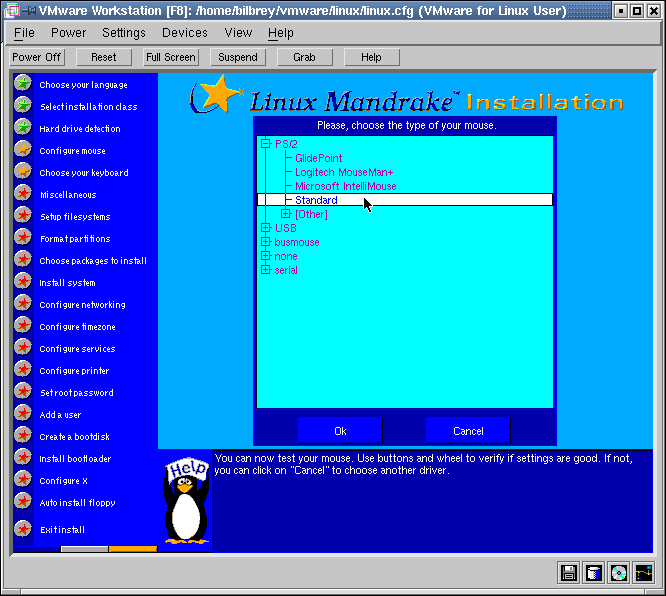Click the Full Screen toolbar button

[x=170, y=57]
